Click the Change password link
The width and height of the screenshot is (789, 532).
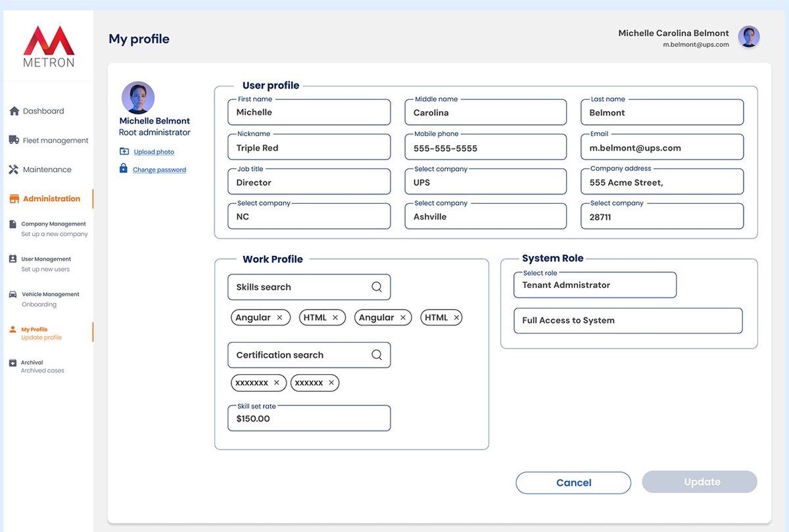click(159, 170)
